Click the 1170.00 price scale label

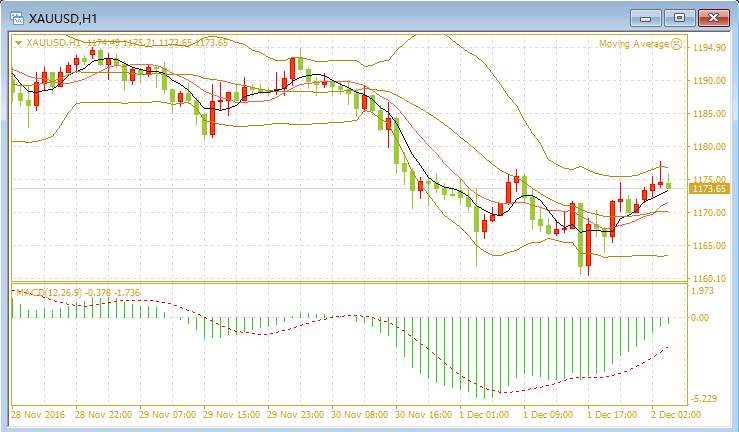point(709,212)
